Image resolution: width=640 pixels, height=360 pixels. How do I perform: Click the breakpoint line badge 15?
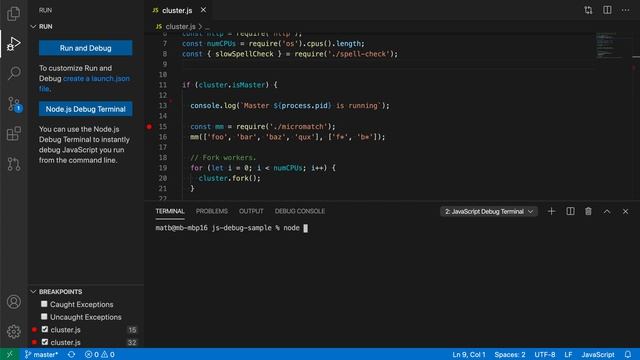[132, 329]
